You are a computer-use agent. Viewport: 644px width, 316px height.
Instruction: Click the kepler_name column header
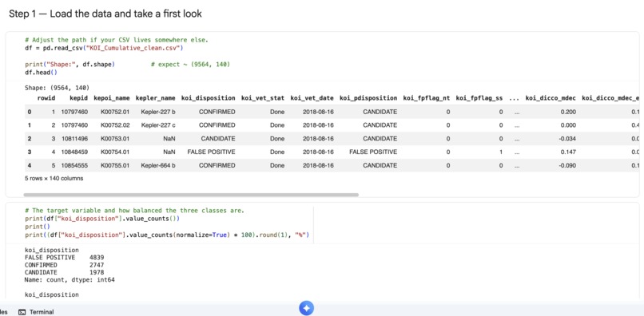tap(155, 98)
